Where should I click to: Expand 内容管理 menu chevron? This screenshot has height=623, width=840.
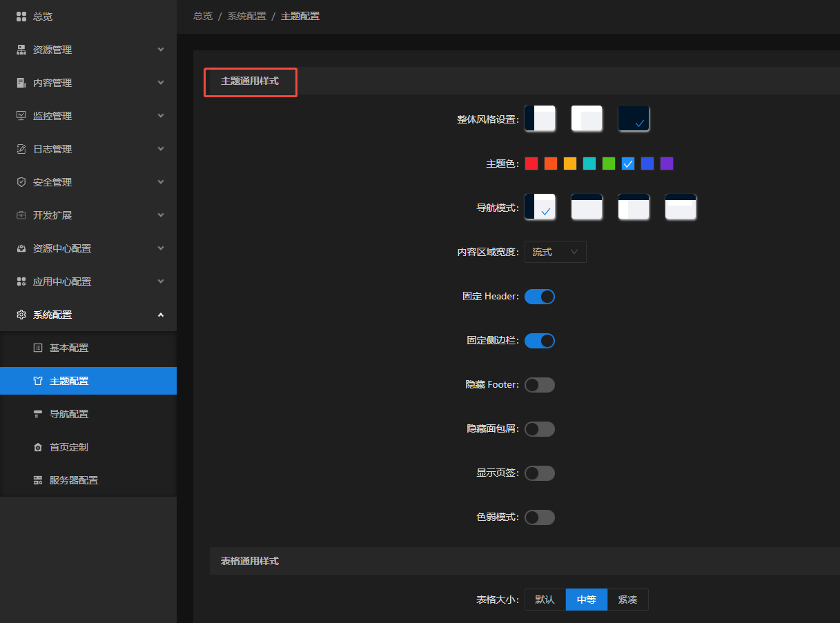pos(161,83)
